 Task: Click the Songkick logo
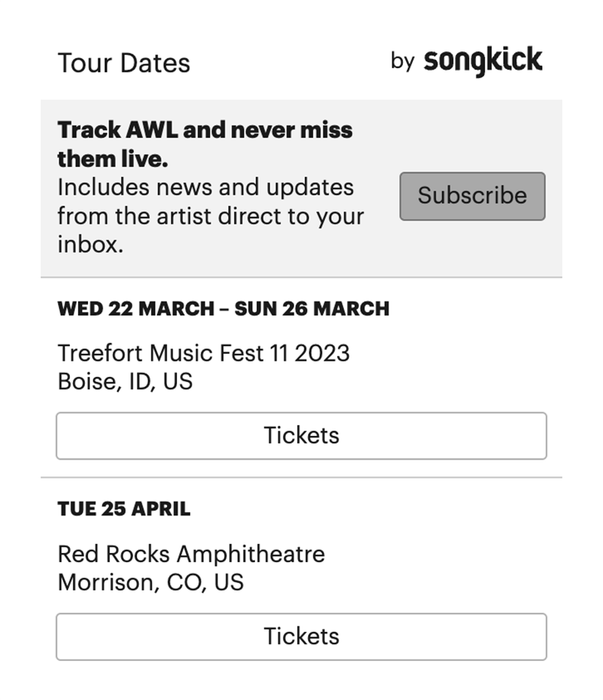tap(483, 60)
